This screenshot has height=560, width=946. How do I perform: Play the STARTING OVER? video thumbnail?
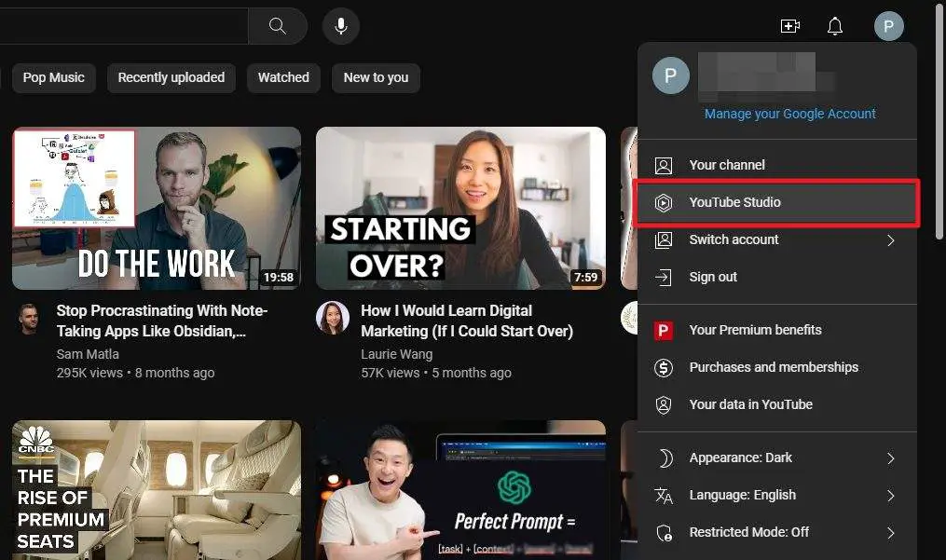pos(461,208)
